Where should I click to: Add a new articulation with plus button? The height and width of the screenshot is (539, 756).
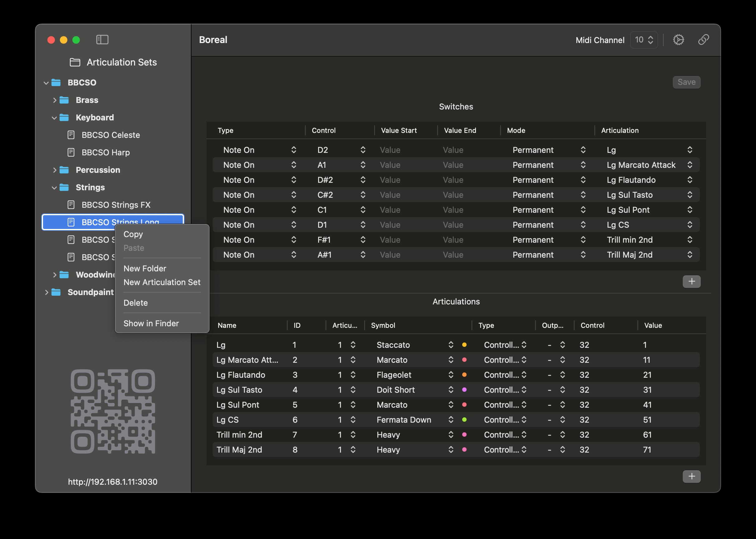click(x=692, y=476)
